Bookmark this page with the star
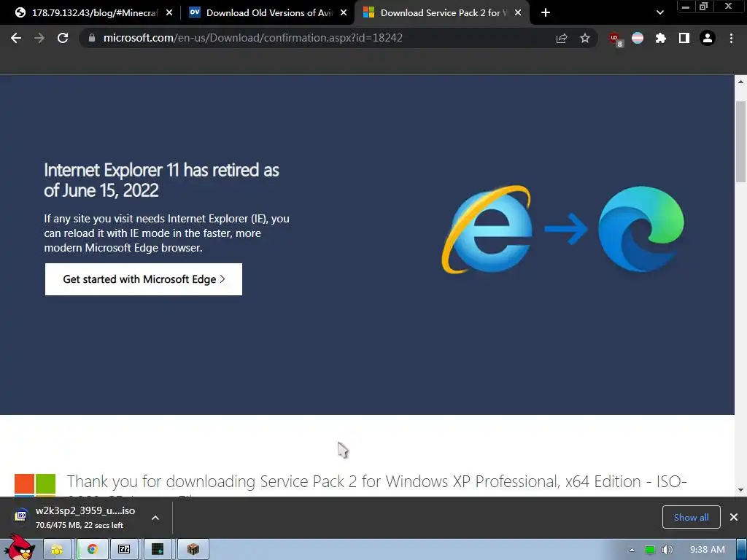 pos(585,38)
